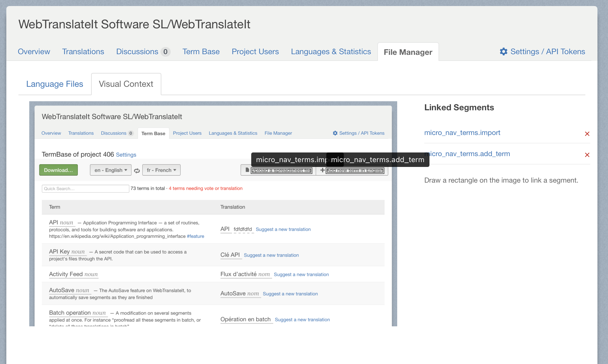Remove the micro_nav_terms.import linked segment
The height and width of the screenshot is (364, 608).
pos(587,134)
